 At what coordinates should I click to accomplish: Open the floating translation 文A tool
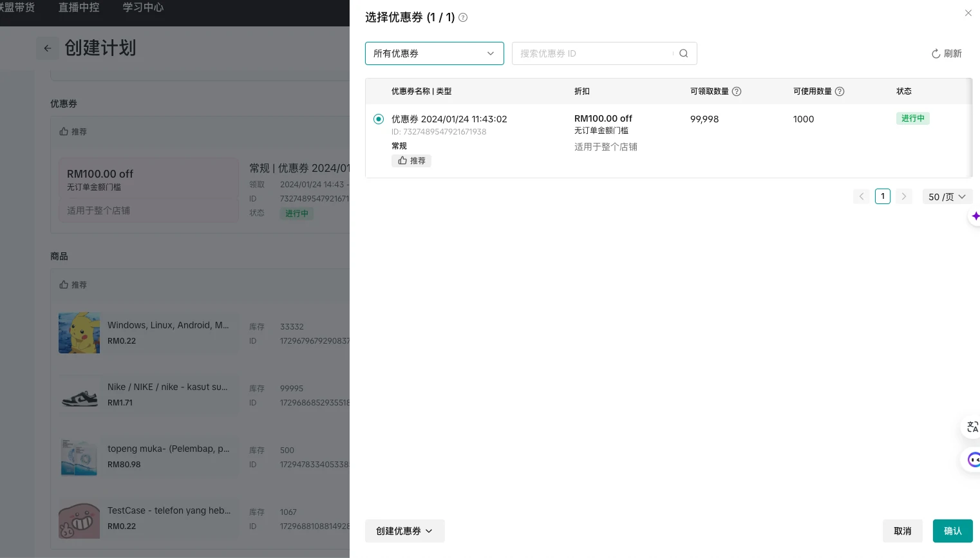point(972,427)
